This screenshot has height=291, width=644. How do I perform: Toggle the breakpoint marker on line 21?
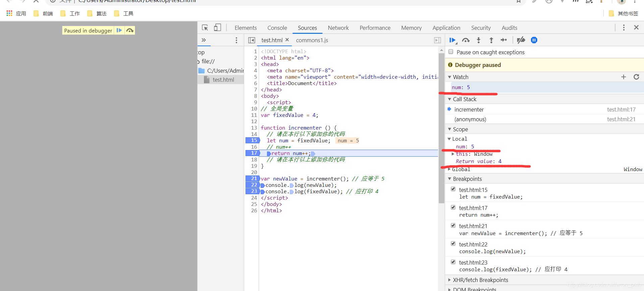point(253,178)
